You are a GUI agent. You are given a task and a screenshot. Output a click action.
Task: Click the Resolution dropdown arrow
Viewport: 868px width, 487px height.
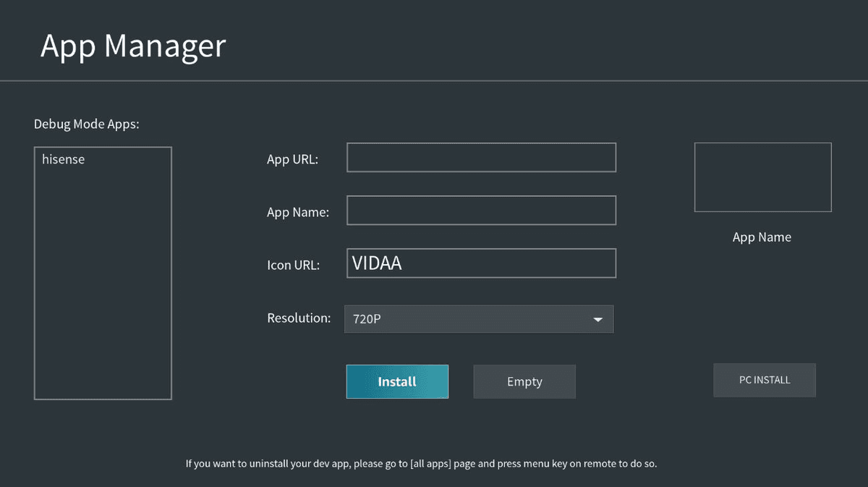coord(597,320)
